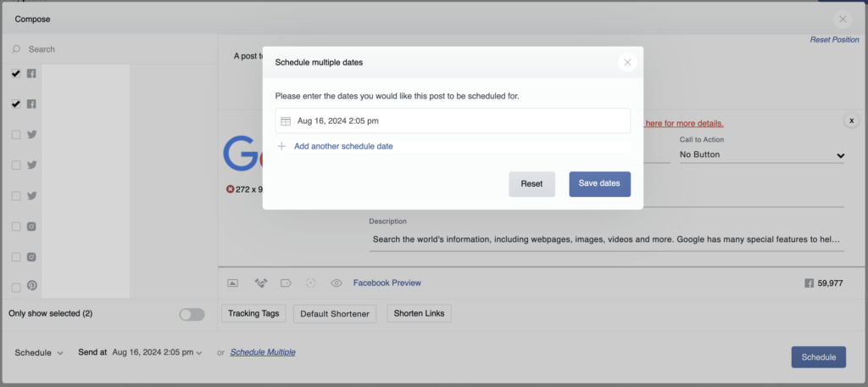Click the handshake branded content icon
This screenshot has width=868, height=387.
click(261, 283)
